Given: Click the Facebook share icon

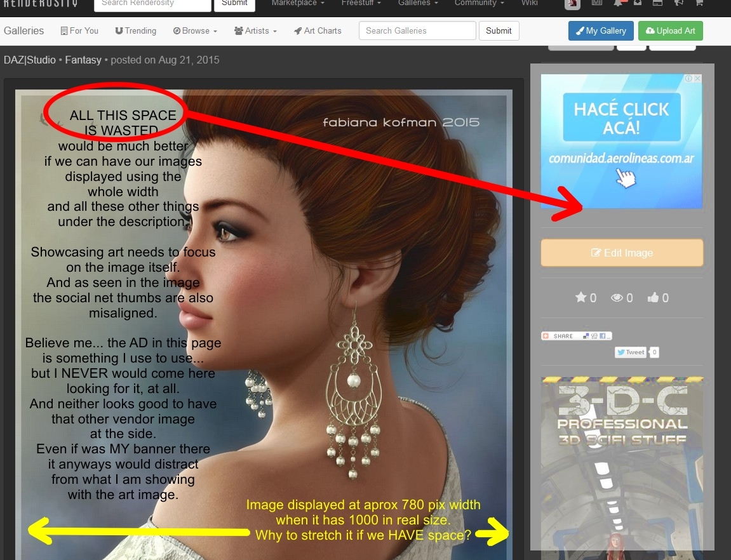Looking at the screenshot, I should click(602, 336).
